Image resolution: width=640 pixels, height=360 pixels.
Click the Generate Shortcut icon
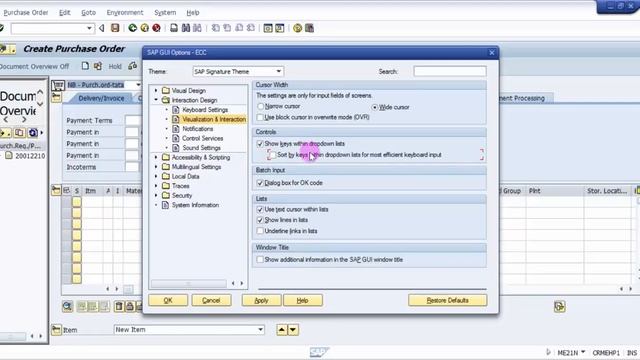280,28
